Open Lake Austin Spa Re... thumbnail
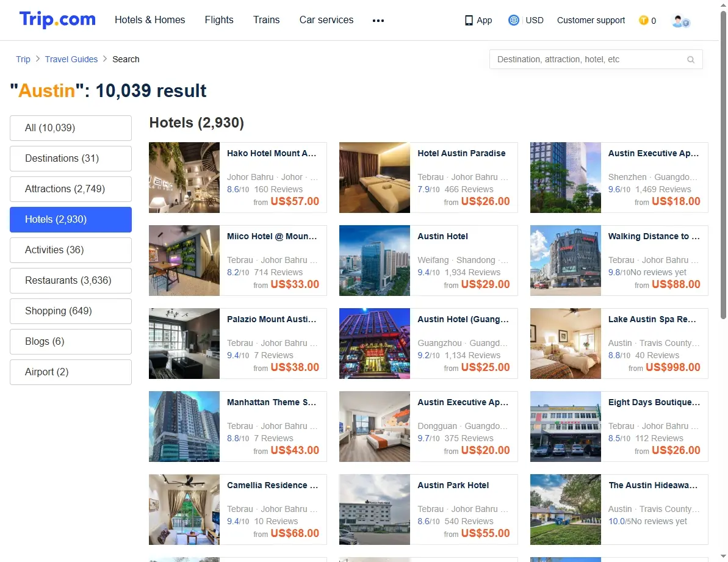The image size is (728, 562). pos(566,344)
